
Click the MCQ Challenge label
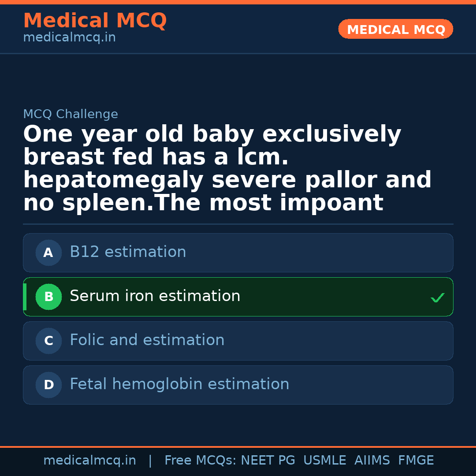click(71, 114)
